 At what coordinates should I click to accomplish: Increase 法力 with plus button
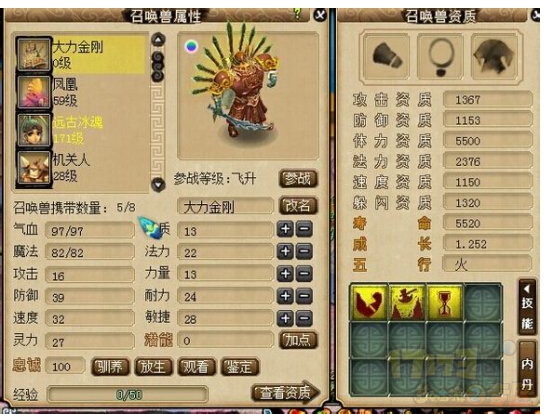pyautogui.click(x=286, y=251)
